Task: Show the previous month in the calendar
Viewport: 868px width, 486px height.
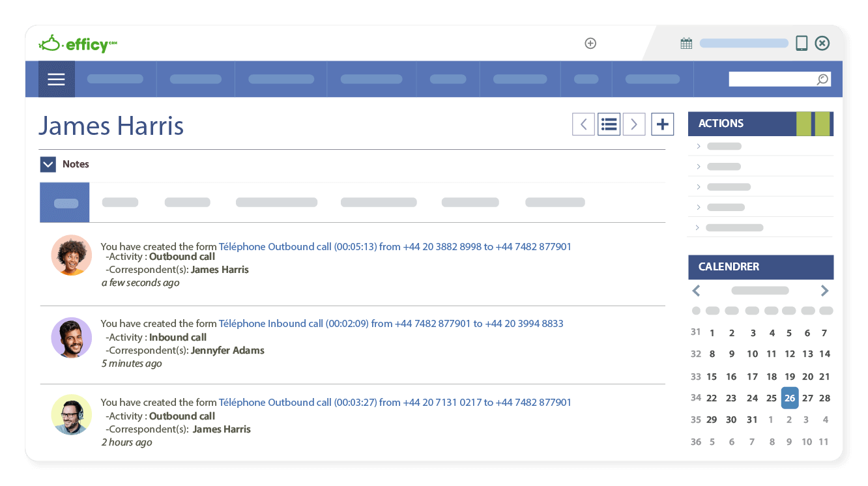Action: click(696, 291)
